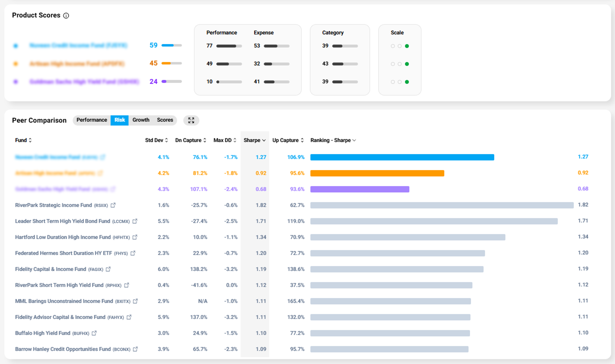Click Expense score bar showing 53
This screenshot has width=615, height=364.
(x=276, y=46)
